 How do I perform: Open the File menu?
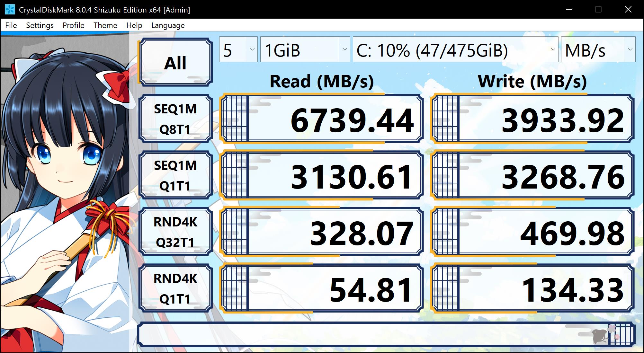pos(11,25)
